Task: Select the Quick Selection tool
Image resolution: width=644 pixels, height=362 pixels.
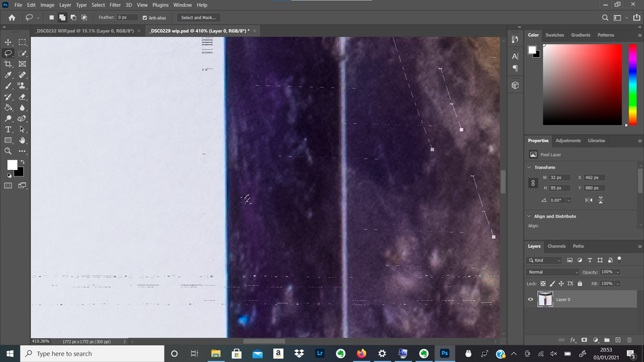Action: [x=22, y=53]
